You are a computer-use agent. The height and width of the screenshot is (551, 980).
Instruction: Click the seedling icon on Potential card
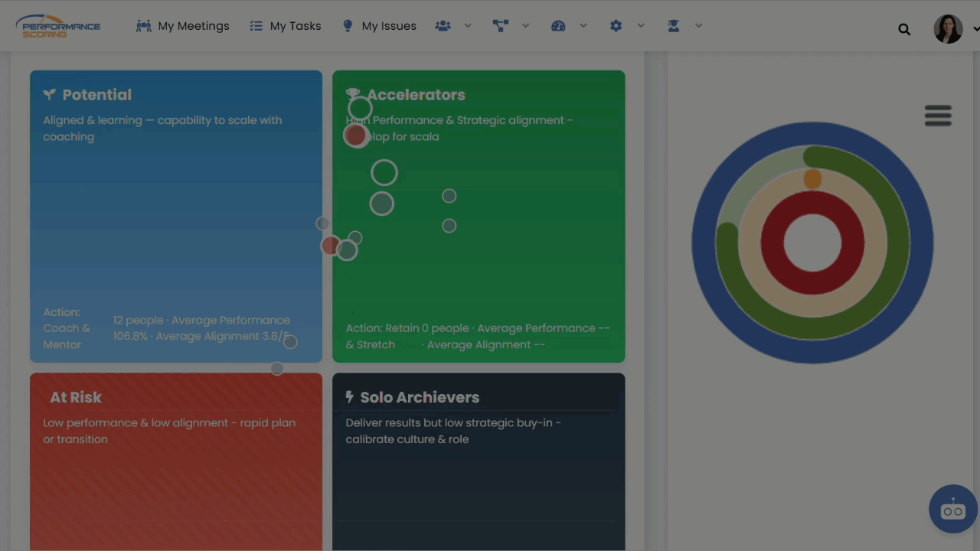(x=50, y=94)
